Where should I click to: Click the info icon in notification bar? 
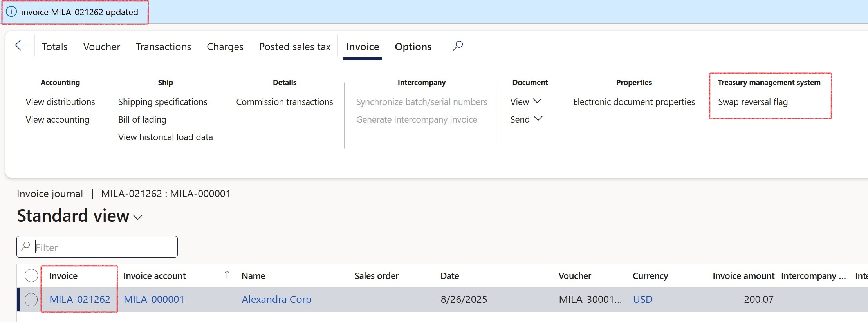pyautogui.click(x=12, y=12)
